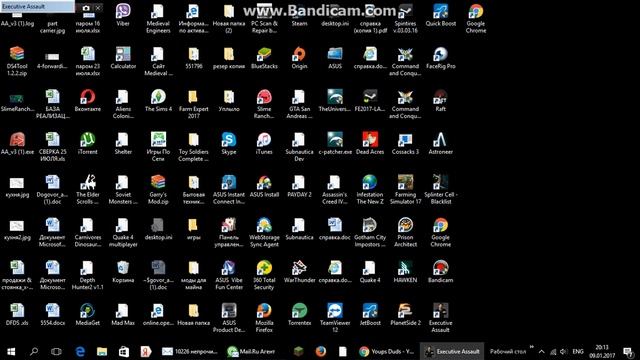Screen dimensions: 640x360
Task: Open Assassin's Creed IV shortcut
Action: (335, 190)
